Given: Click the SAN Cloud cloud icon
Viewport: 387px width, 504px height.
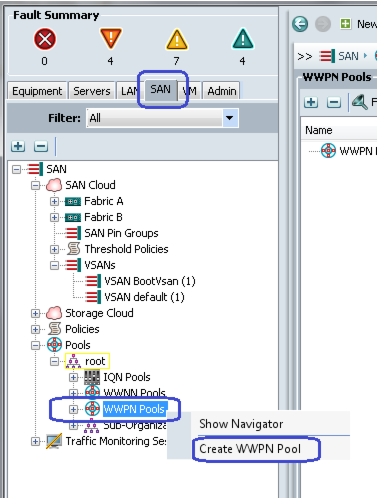Looking at the screenshot, I should pos(54,185).
